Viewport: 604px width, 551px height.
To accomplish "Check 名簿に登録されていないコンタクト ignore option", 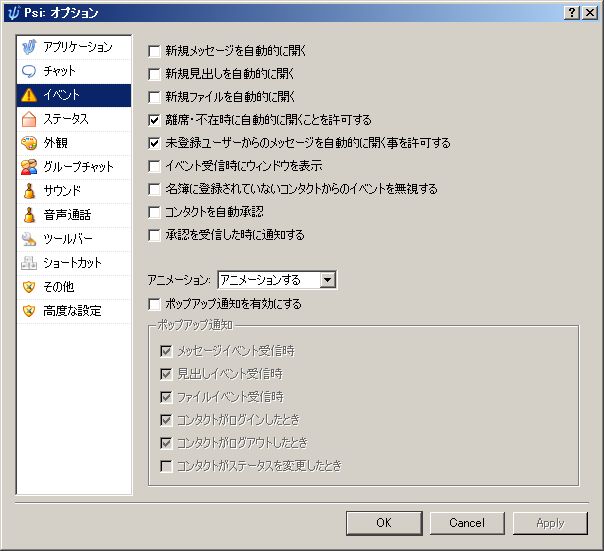I will pos(154,189).
